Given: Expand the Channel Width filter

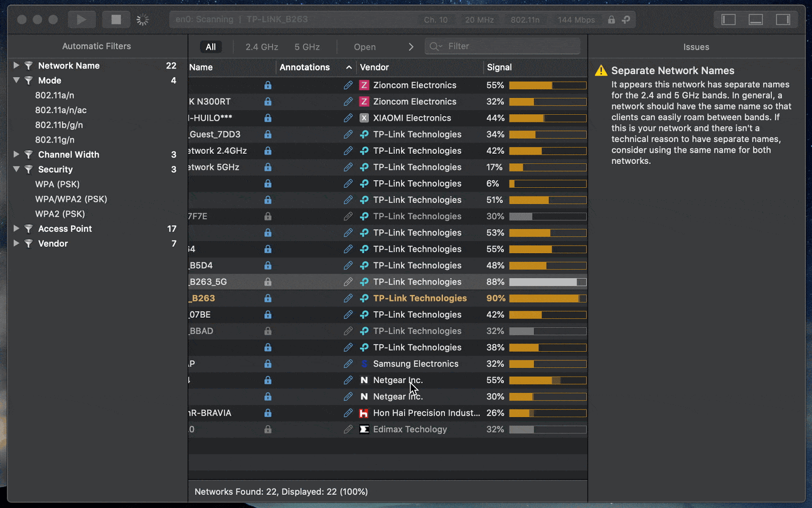Looking at the screenshot, I should 16,154.
